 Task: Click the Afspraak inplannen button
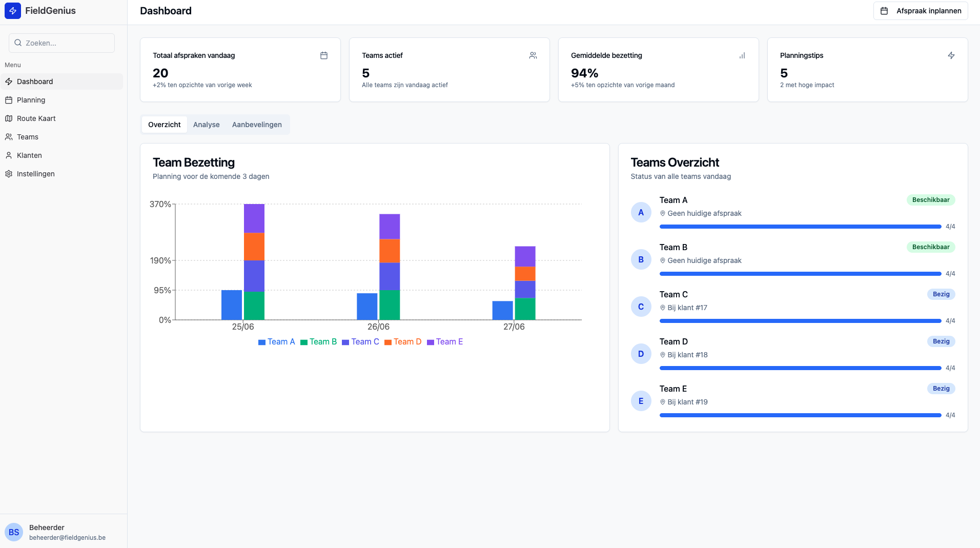pyautogui.click(x=921, y=11)
